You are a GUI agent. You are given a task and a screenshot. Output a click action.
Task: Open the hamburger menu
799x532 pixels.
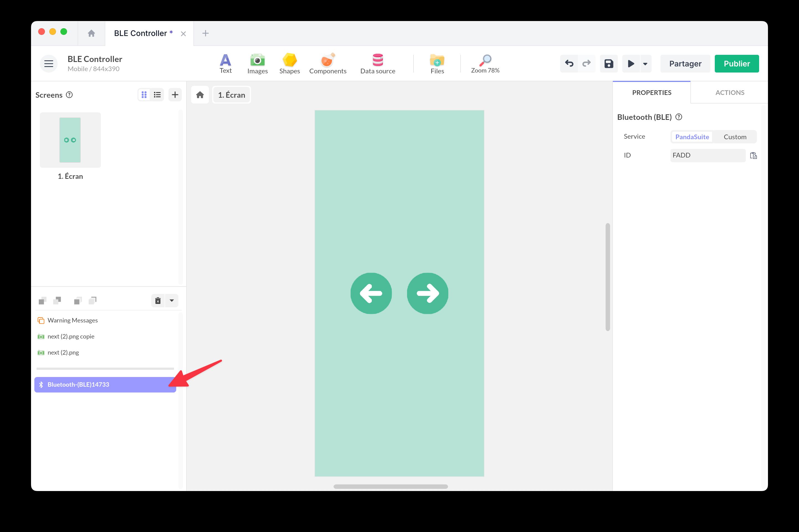click(48, 63)
